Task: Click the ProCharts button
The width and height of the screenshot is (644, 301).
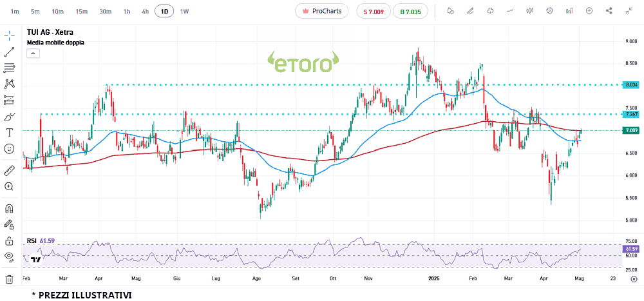Action: click(321, 11)
